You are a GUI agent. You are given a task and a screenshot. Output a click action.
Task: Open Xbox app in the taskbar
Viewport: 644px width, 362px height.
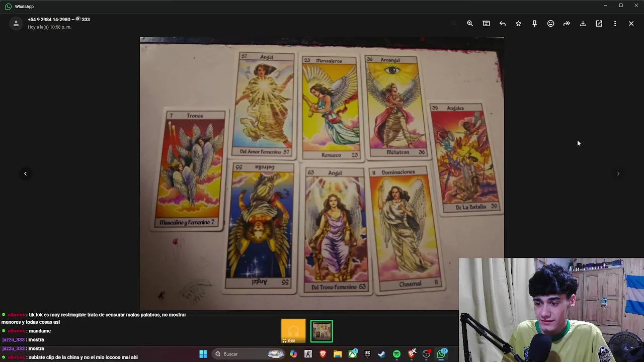tap(353, 354)
